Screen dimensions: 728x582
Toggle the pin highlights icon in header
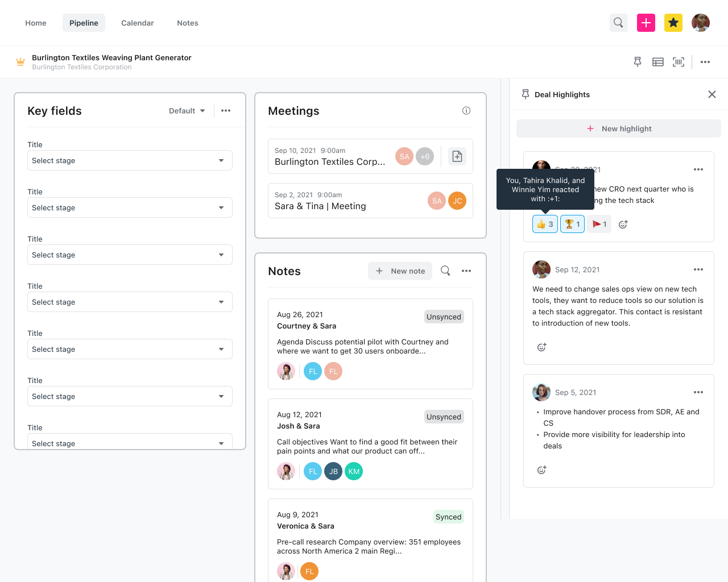[638, 62]
